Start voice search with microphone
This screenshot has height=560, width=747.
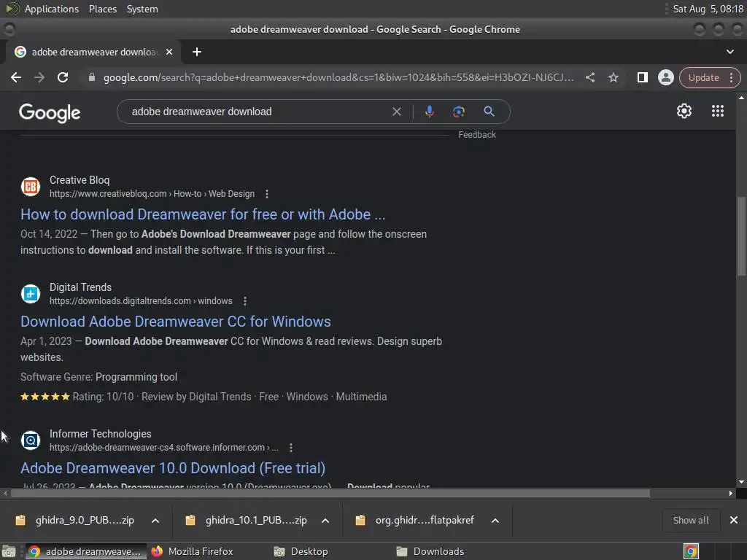coord(429,112)
